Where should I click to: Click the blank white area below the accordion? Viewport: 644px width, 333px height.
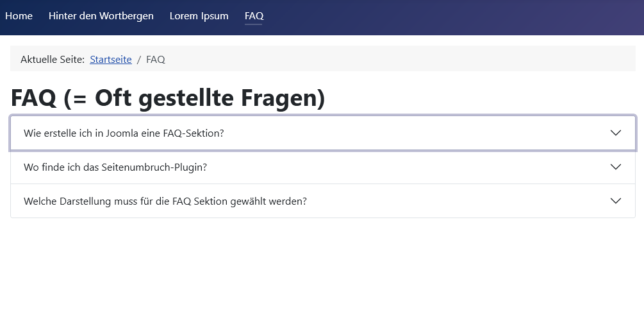tap(320, 276)
